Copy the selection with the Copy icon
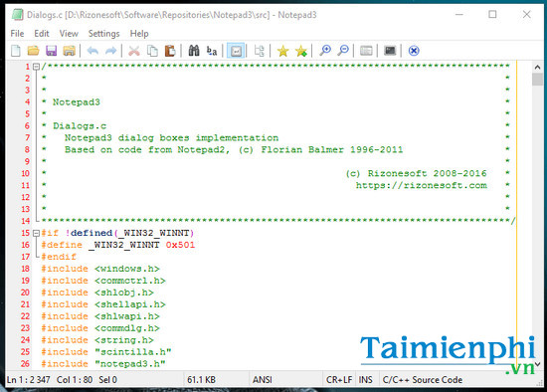Screen dimensions: 547x392 152,51
